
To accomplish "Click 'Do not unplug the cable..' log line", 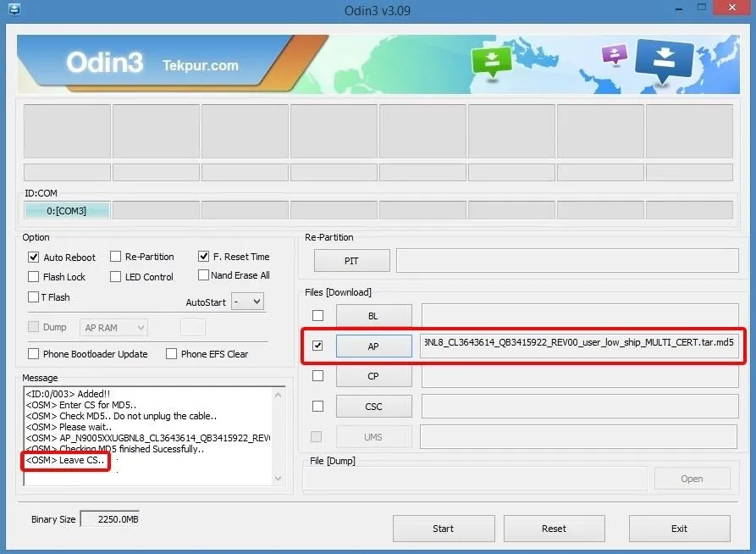I will click(121, 416).
